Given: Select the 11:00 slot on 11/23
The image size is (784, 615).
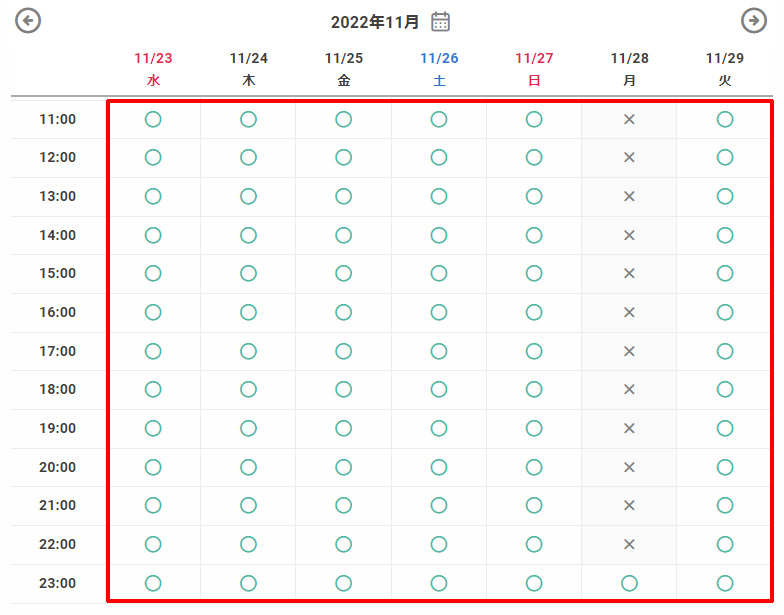Looking at the screenshot, I should point(153,120).
